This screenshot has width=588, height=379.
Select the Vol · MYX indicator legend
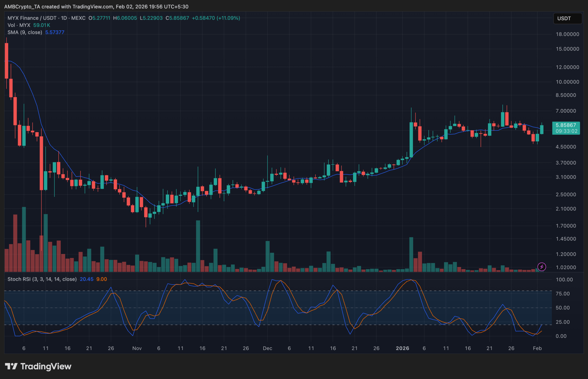pyautogui.click(x=19, y=25)
